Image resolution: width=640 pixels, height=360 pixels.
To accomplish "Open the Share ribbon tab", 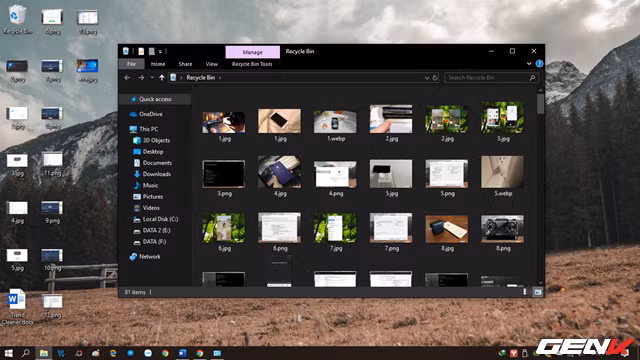I will tap(185, 64).
